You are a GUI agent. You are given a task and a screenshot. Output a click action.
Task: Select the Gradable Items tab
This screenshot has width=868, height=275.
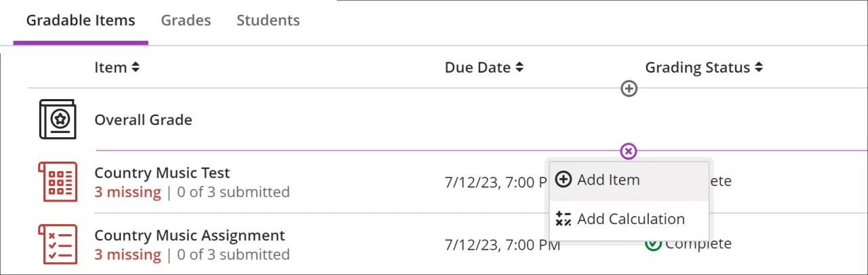tap(81, 20)
